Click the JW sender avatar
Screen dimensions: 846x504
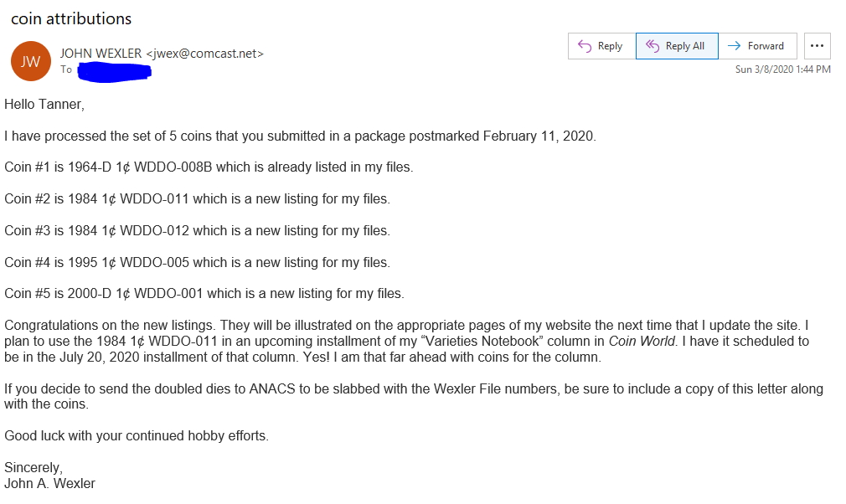pyautogui.click(x=31, y=61)
